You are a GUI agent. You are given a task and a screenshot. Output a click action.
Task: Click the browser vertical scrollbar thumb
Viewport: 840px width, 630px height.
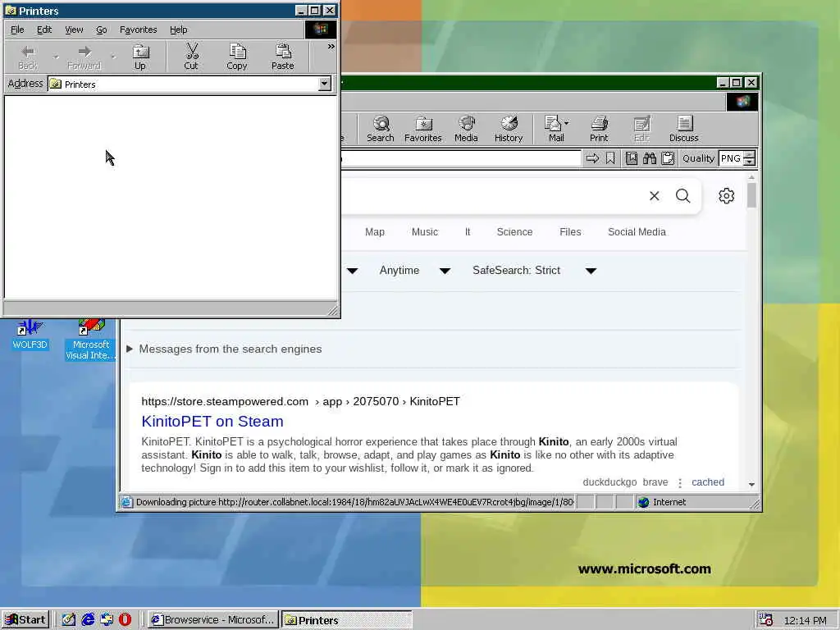point(751,195)
